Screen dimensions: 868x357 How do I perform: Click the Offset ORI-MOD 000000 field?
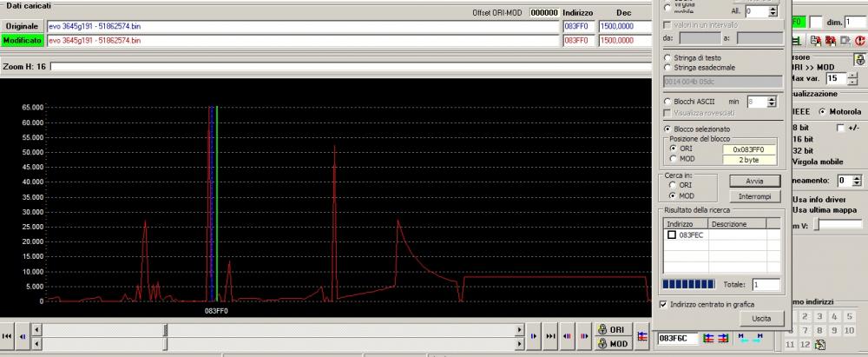point(543,12)
